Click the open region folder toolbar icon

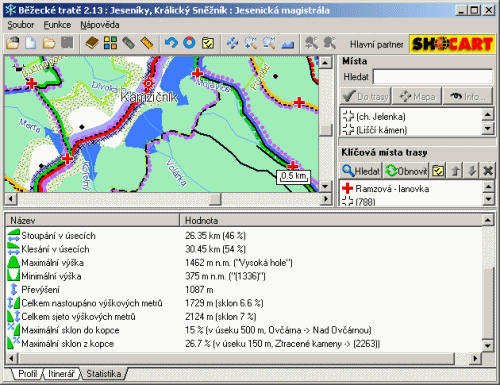[x=13, y=43]
